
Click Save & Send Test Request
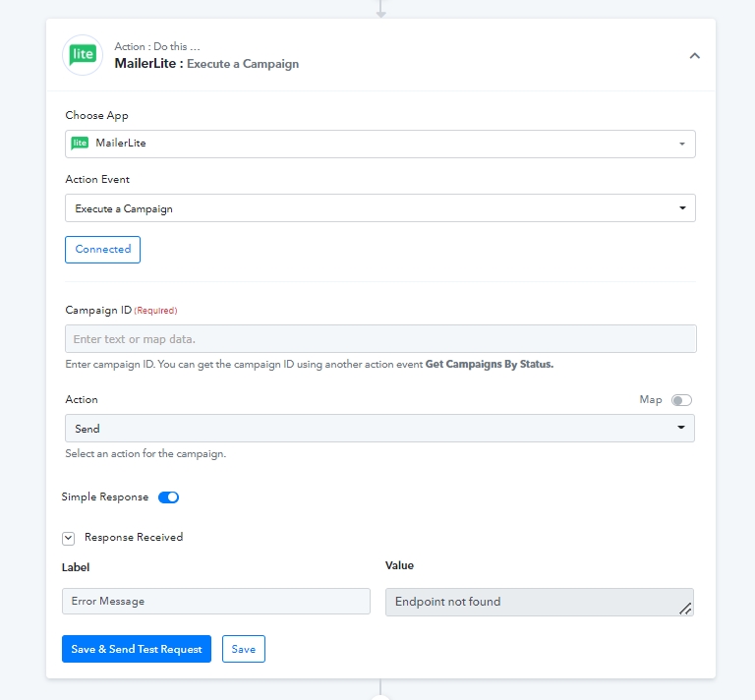[137, 649]
